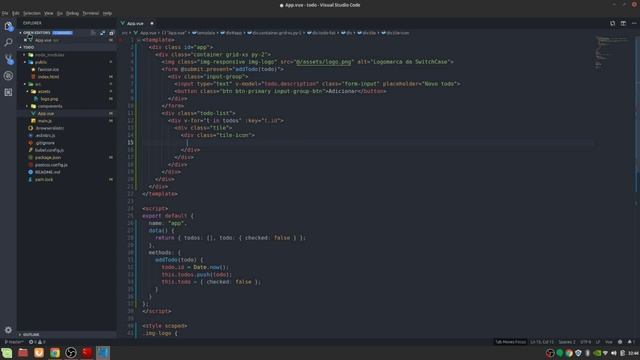Click the Spaces indentation setting

point(567,342)
